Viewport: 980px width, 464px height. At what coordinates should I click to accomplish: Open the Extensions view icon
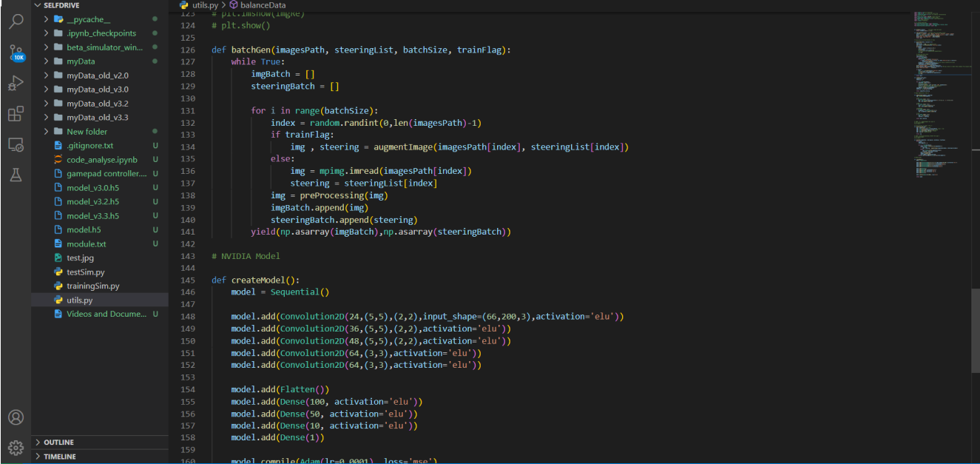[16, 113]
